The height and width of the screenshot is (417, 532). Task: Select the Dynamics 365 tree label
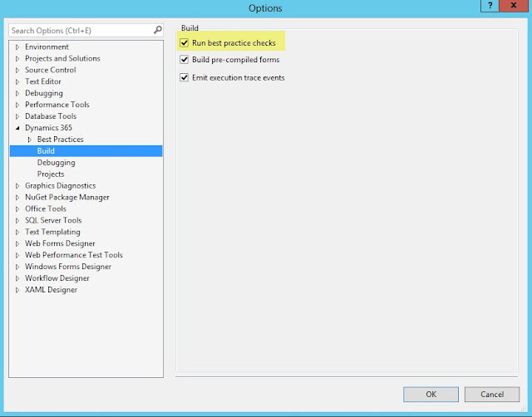point(48,127)
